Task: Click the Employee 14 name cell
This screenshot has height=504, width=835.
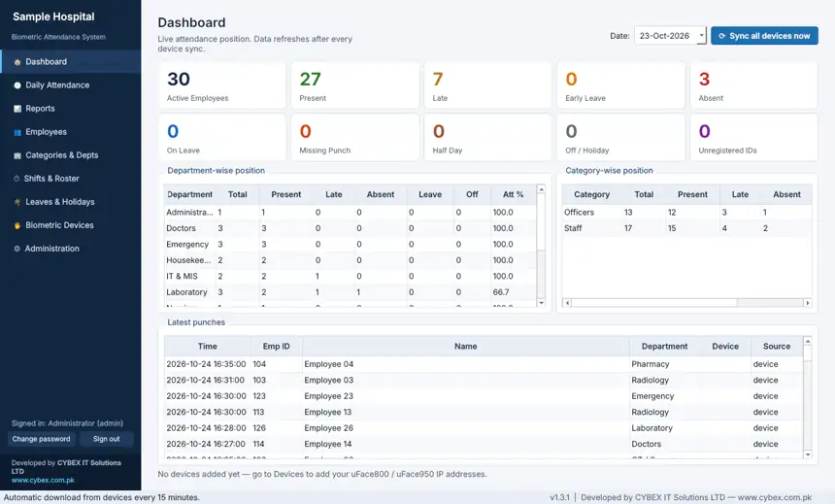Action: point(466,444)
